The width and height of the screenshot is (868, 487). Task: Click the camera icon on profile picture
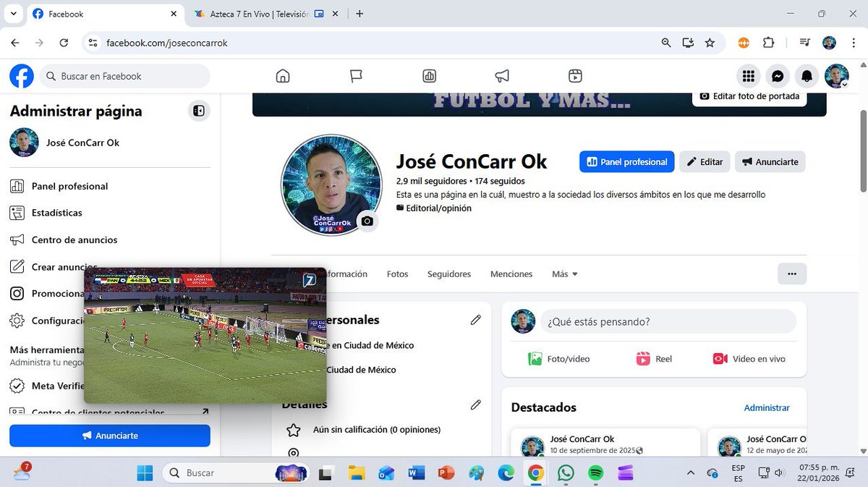pyautogui.click(x=367, y=221)
